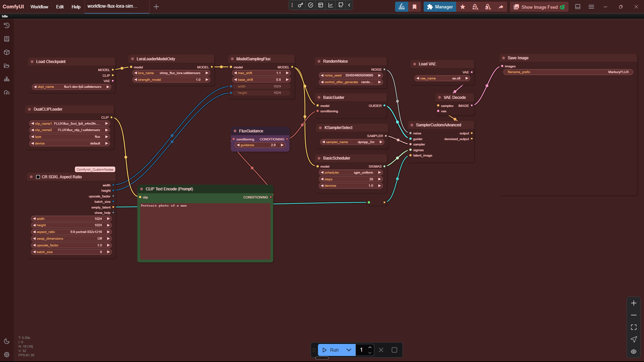
Task: Open aspect_ratio 5:8 portrait dropdown
Action: (x=71, y=232)
